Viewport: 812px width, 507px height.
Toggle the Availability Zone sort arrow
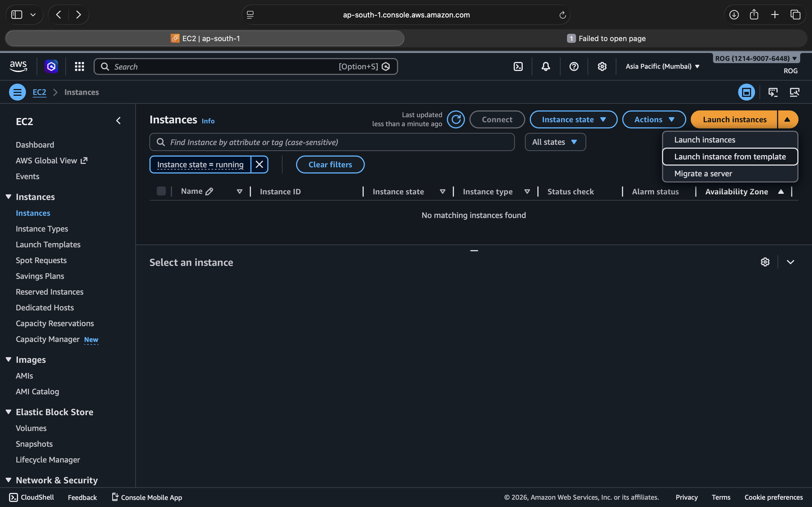780,192
